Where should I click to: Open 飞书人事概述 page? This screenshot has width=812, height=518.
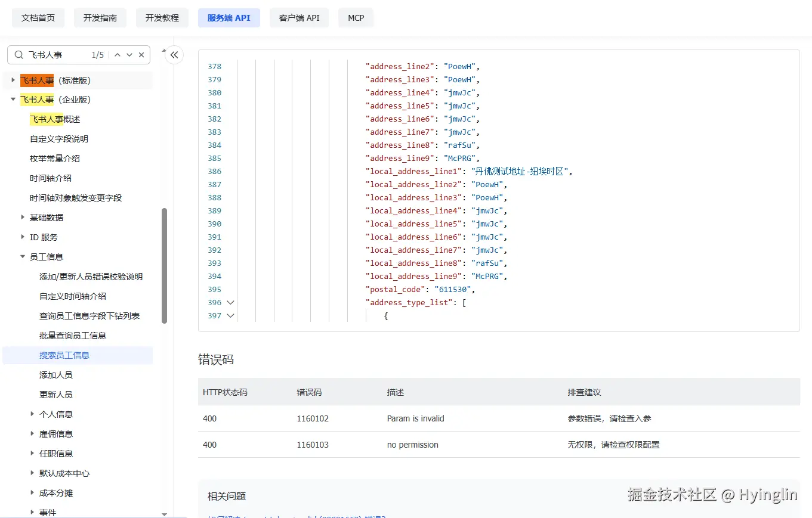point(55,119)
